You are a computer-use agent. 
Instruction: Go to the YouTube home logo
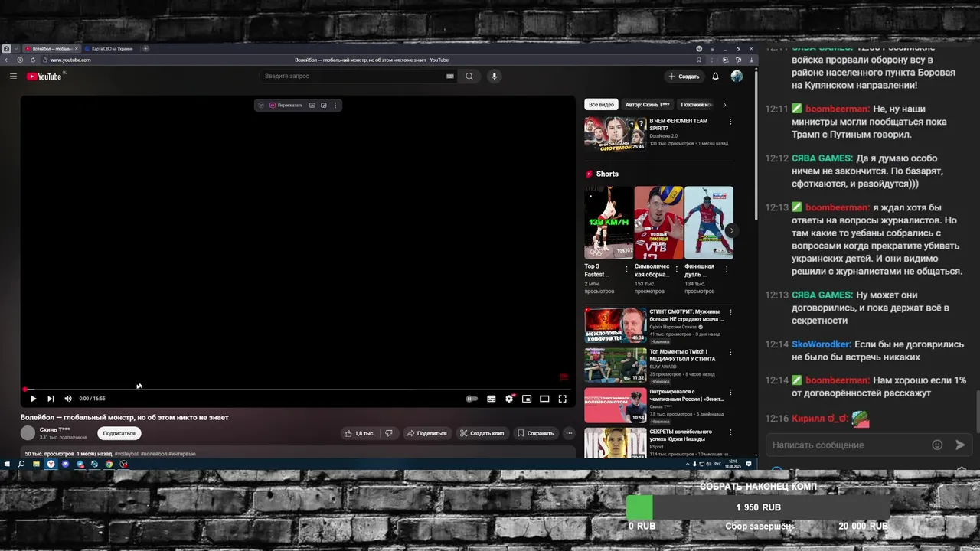pos(44,76)
